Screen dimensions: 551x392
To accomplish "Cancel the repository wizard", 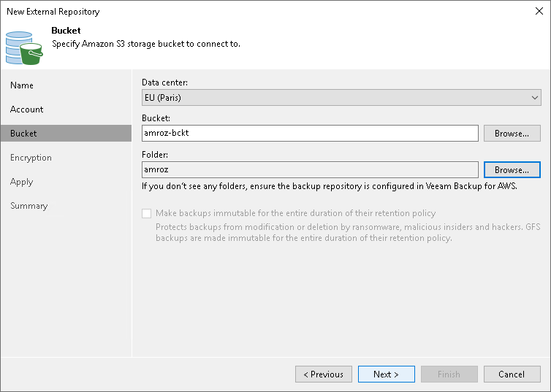I will pos(512,374).
